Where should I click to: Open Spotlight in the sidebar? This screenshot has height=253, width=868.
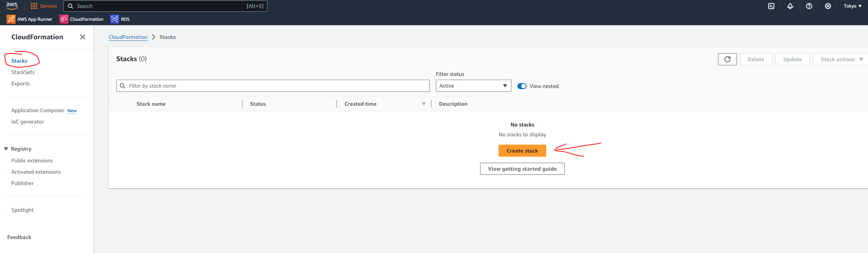coord(23,210)
